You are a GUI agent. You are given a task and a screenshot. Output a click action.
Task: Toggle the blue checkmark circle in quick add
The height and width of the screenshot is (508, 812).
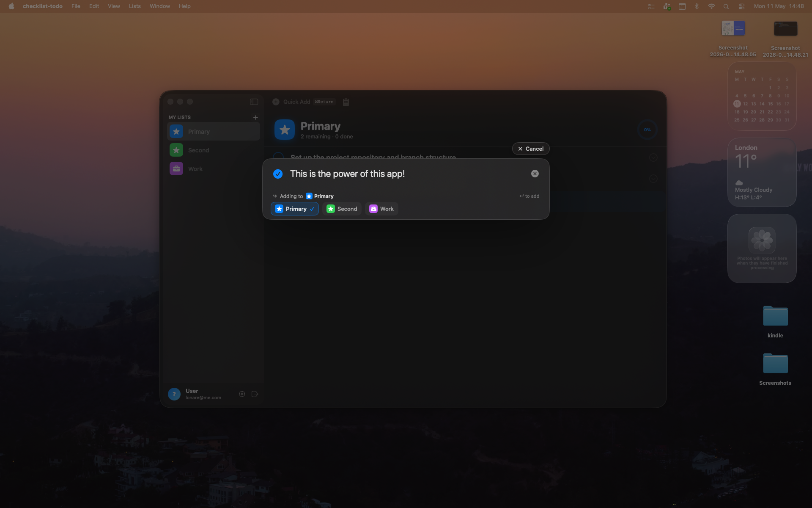(278, 174)
